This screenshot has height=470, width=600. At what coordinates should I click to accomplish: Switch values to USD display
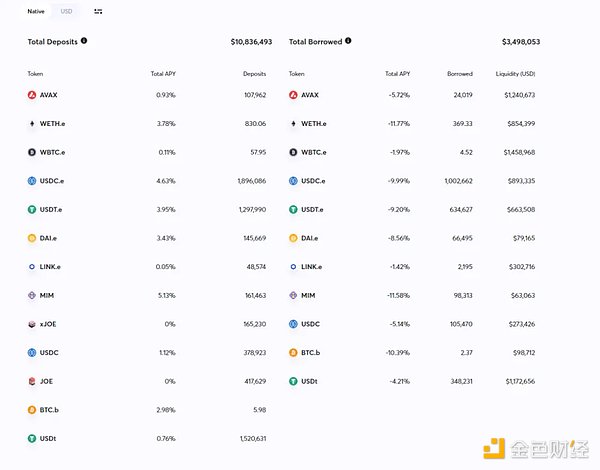66,11
